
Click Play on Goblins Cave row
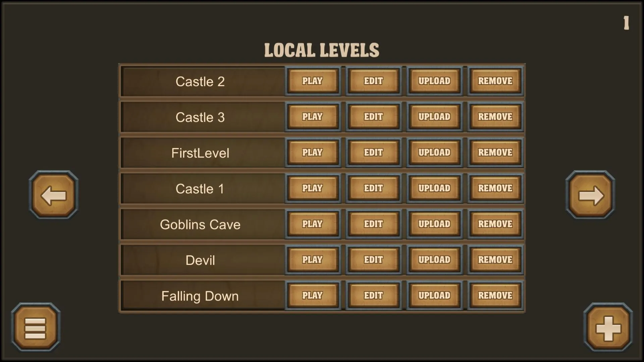(x=313, y=225)
